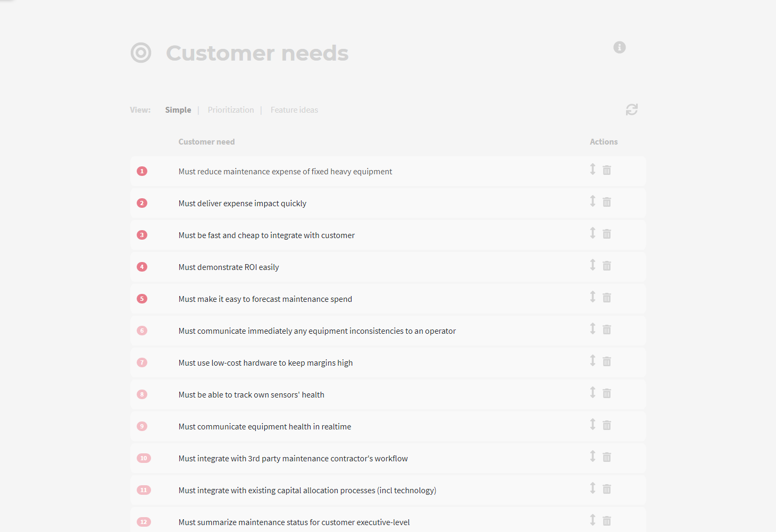The width and height of the screenshot is (776, 532).
Task: Delete the '3rd party maintenance contractor' need
Action: [x=607, y=457]
